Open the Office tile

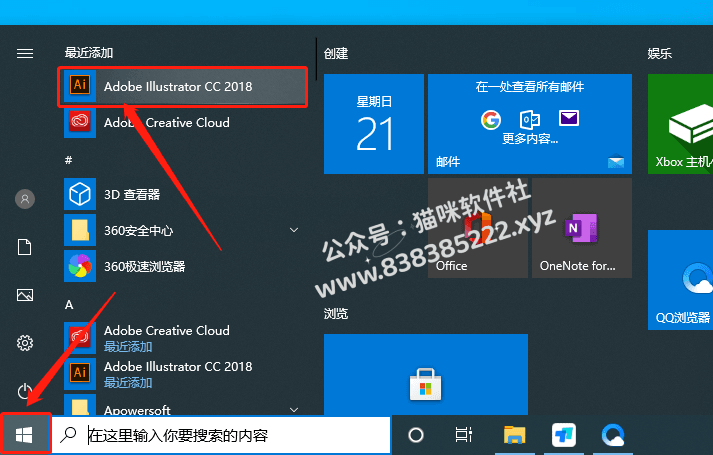pos(477,228)
